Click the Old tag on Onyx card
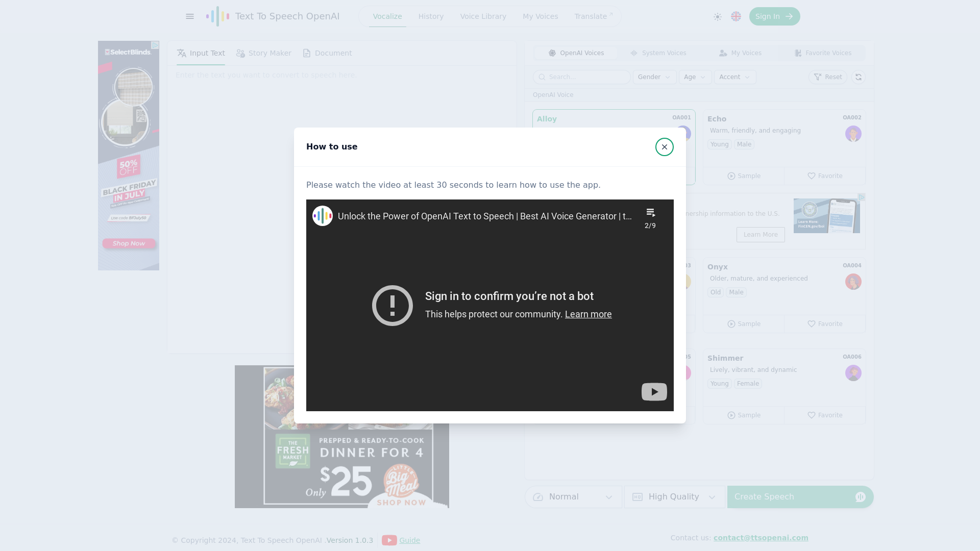 click(715, 292)
